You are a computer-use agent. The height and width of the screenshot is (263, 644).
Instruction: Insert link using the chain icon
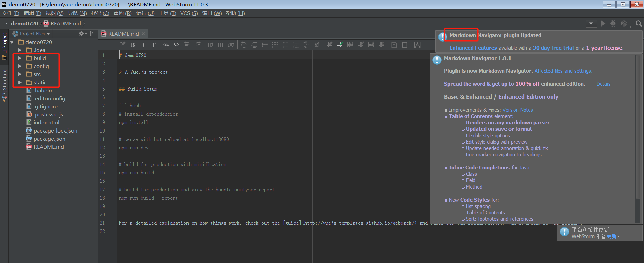click(177, 45)
